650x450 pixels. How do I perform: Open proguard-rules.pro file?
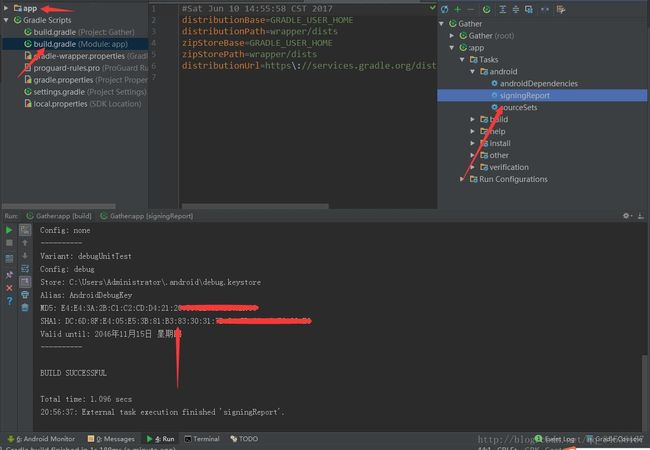[86, 68]
